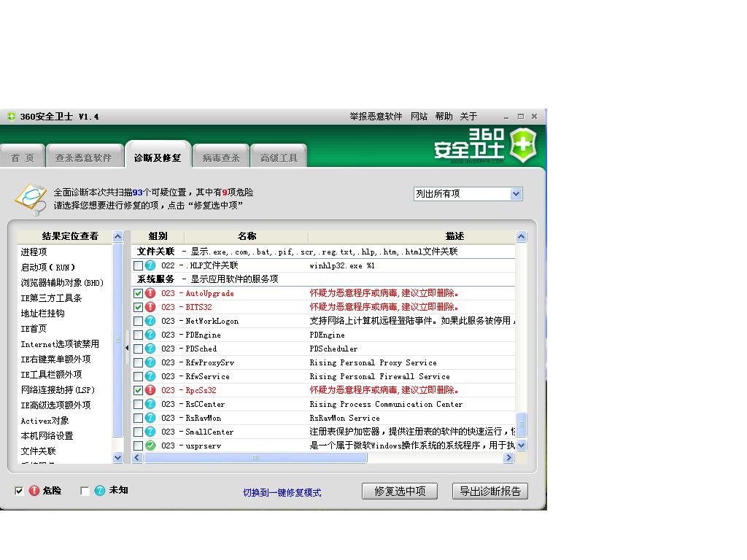Open the 列出所有项 dropdown
The image size is (747, 560).
[x=516, y=194]
